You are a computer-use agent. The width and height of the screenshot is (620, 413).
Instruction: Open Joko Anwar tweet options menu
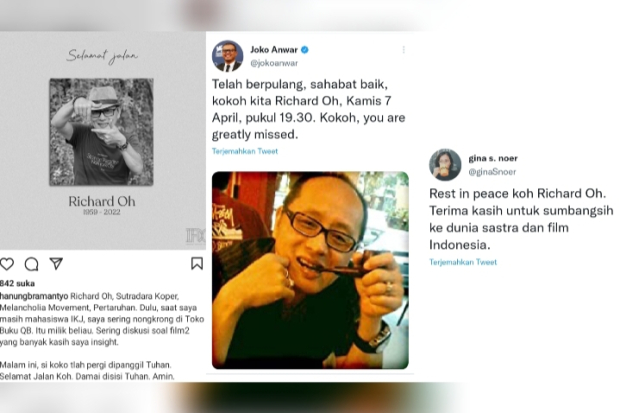click(x=403, y=49)
